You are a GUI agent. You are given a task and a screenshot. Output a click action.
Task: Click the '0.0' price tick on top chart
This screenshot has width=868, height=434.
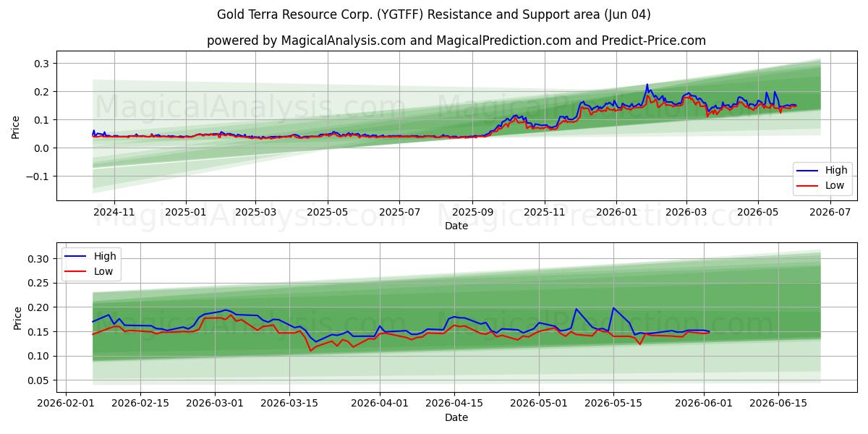pyautogui.click(x=41, y=148)
